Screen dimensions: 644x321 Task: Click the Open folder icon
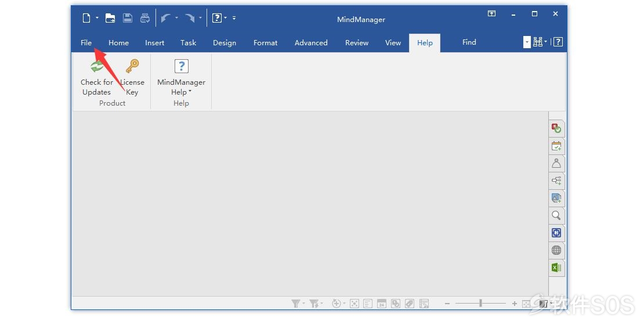(110, 18)
